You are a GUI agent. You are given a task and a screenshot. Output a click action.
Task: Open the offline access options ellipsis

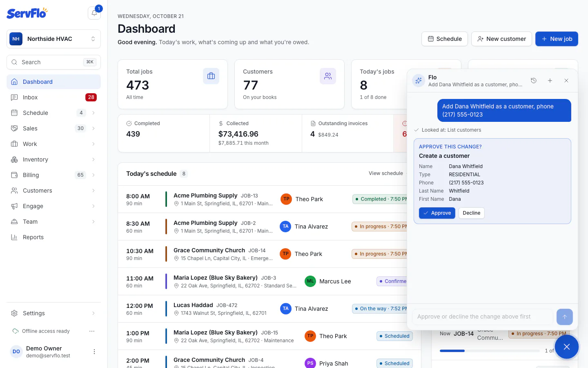click(92, 331)
